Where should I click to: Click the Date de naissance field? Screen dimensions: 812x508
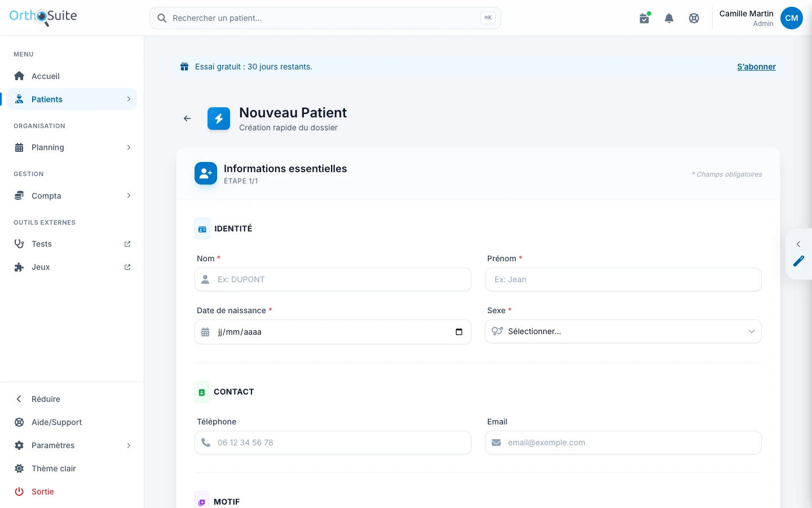[333, 332]
